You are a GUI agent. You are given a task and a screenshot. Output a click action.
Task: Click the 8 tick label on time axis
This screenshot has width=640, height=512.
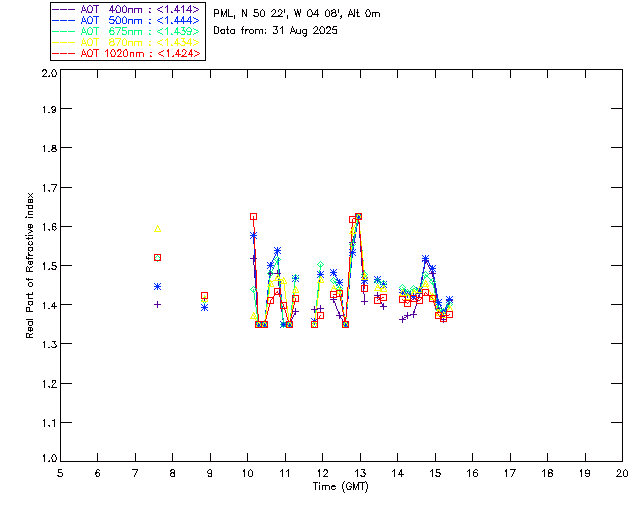tap(173, 473)
